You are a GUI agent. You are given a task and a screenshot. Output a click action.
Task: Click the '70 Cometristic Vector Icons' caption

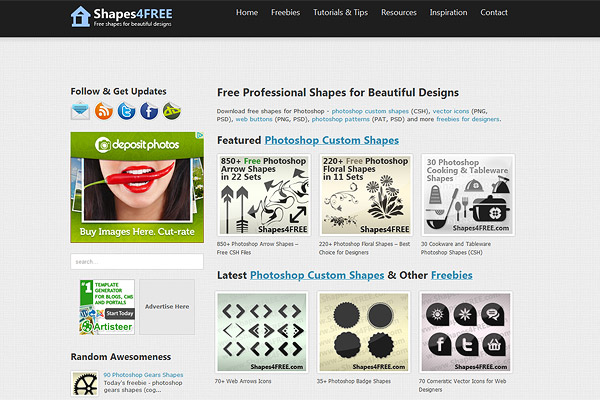462,385
